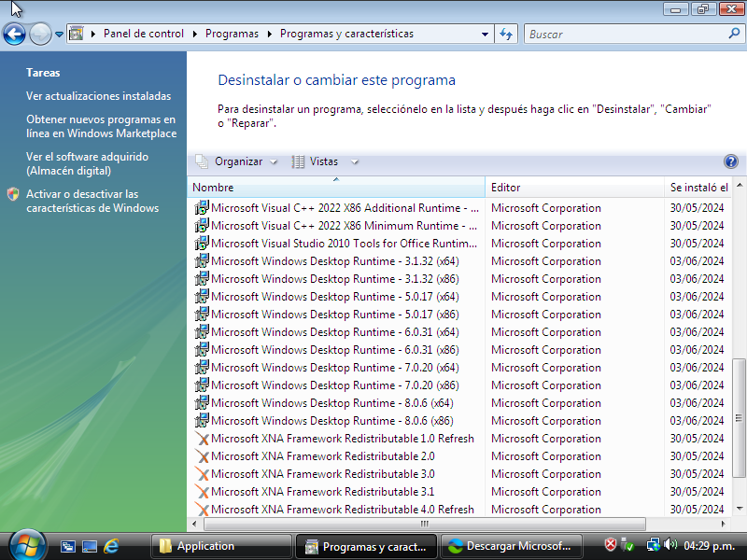Focus the Buscar search field
Screen dimensions: 747x560
coord(627,35)
